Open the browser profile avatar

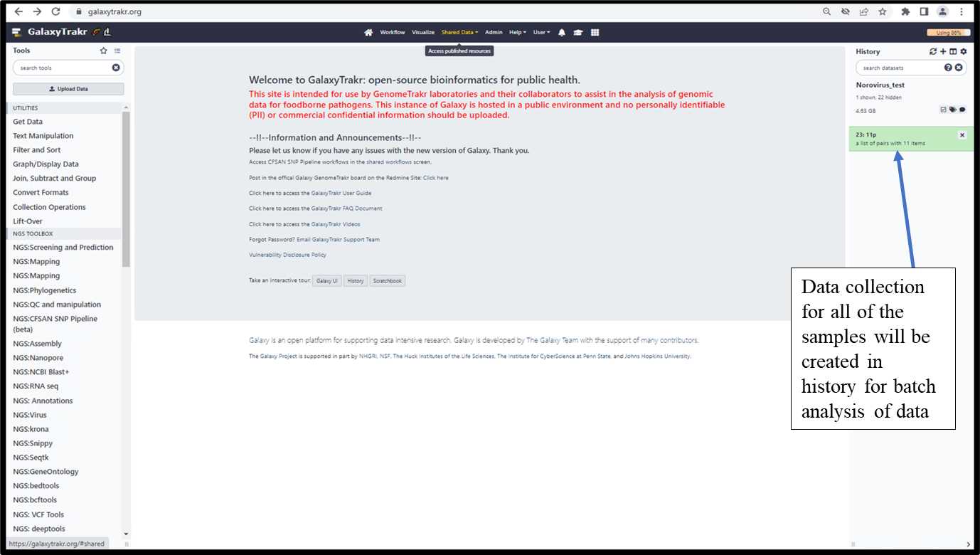pyautogui.click(x=942, y=11)
